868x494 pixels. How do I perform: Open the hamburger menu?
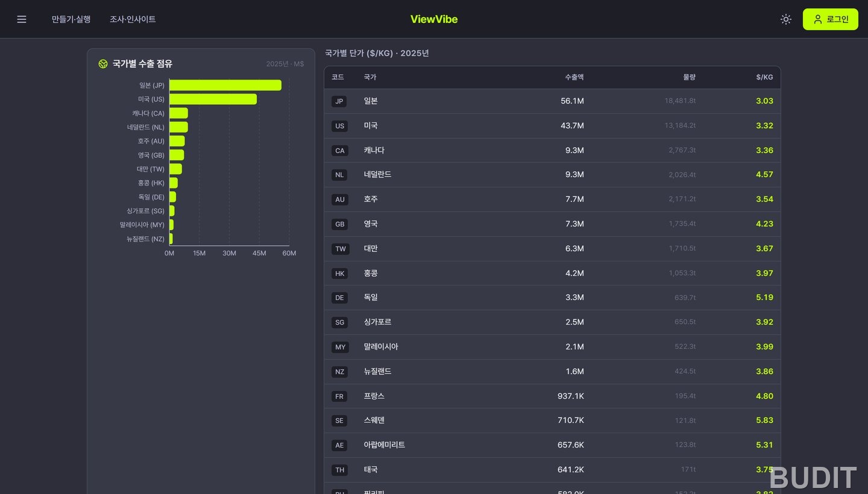coord(22,19)
